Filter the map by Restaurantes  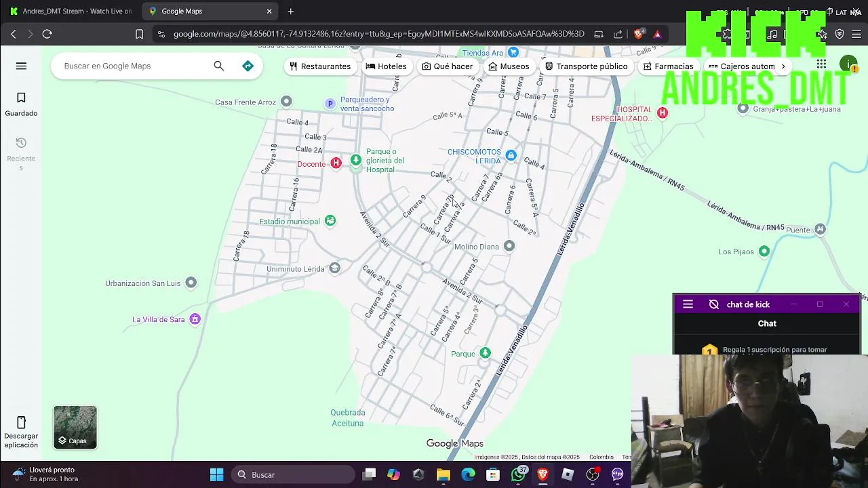(320, 66)
